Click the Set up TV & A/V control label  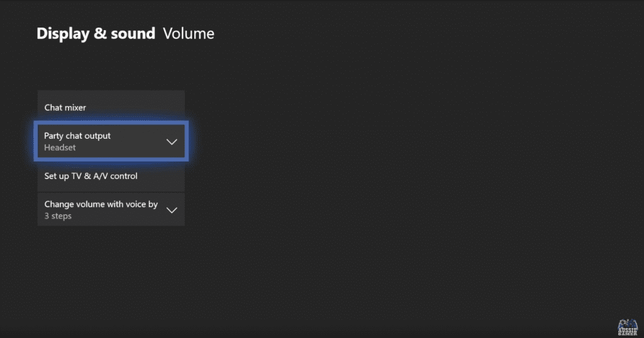pyautogui.click(x=91, y=176)
